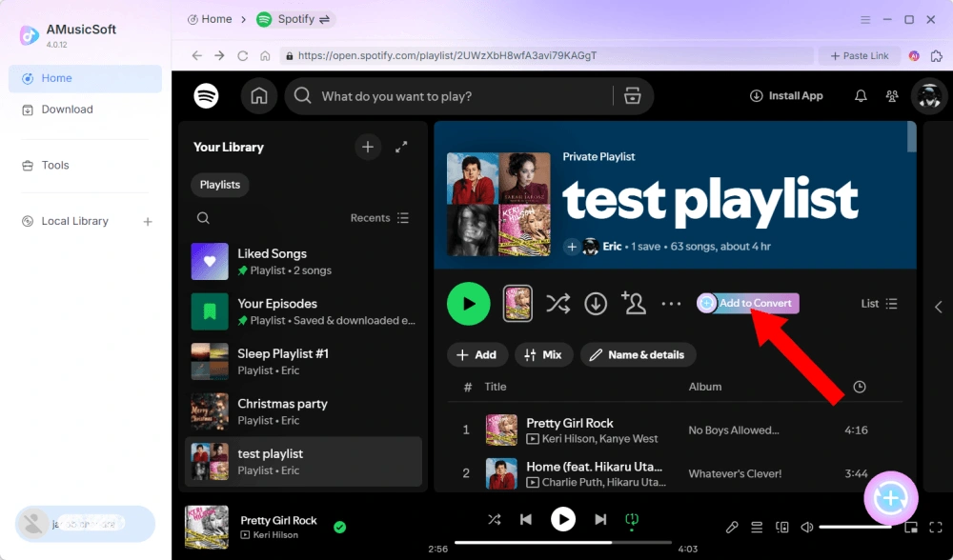Seek on the playback progress bar
The image size is (953, 560).
point(563,543)
